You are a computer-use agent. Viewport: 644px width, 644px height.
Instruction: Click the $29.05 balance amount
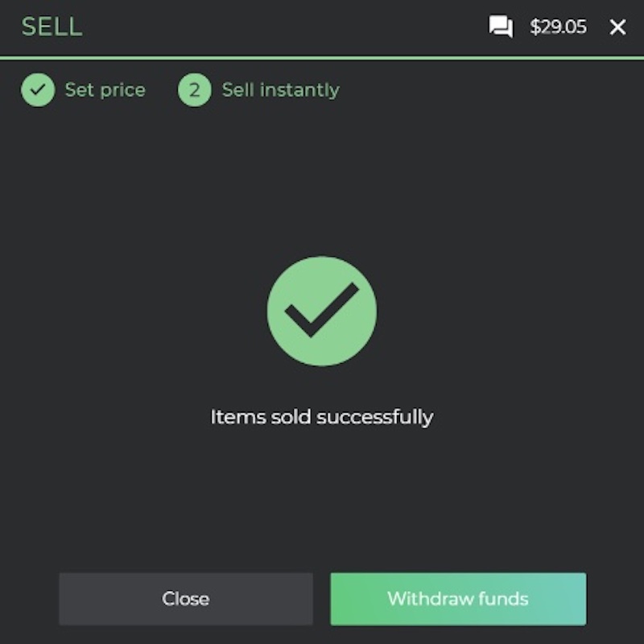click(x=558, y=27)
